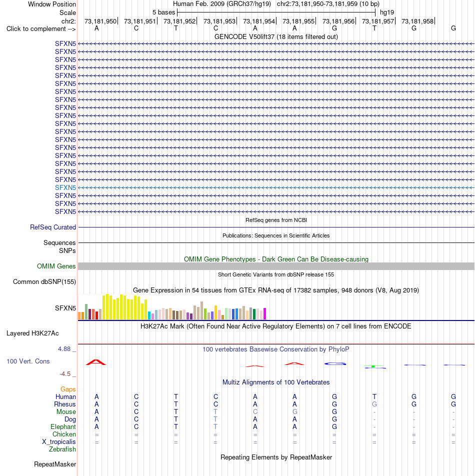Click the RefSeq Curated track label
This screenshot has width=475, height=476.
53,227
